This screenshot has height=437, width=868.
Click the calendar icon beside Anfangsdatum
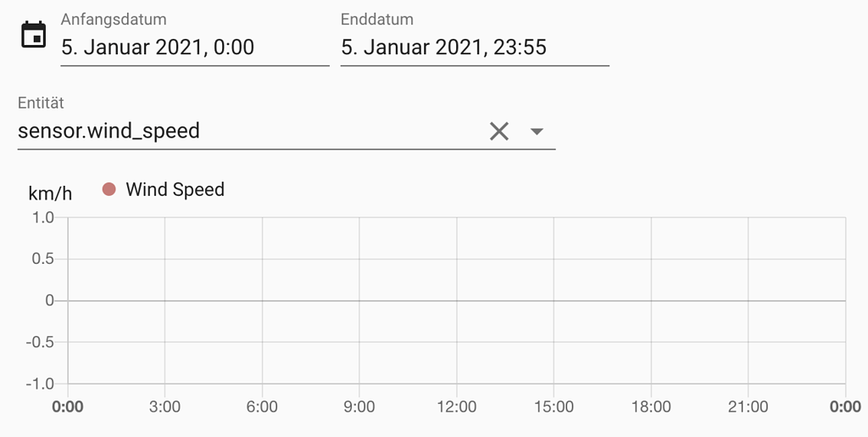tap(33, 35)
